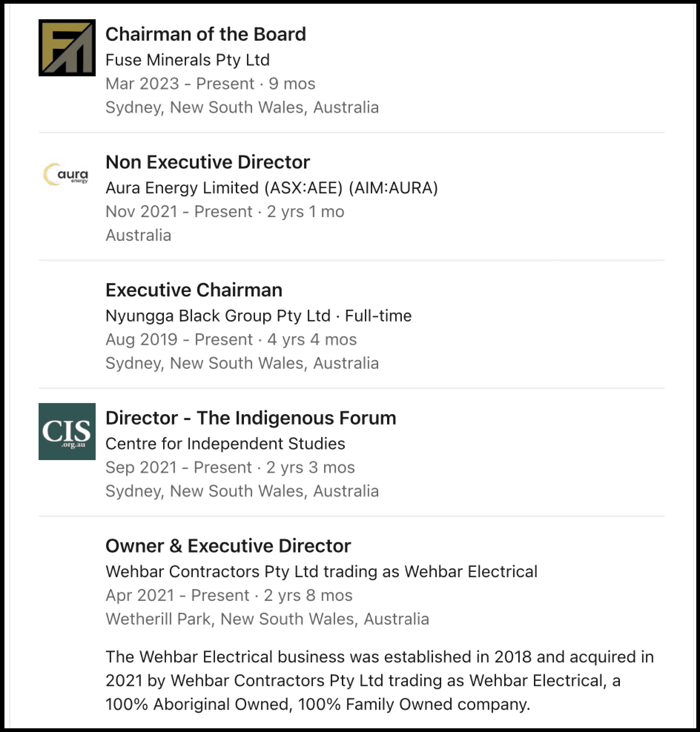Select the Wehbar Electrical business description paragraph
This screenshot has width=700, height=732.
tap(380, 681)
